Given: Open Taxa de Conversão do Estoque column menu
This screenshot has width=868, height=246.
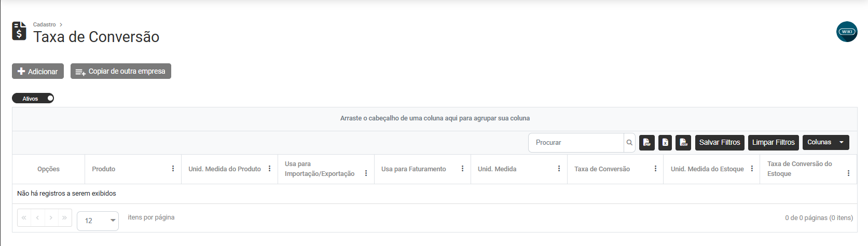Looking at the screenshot, I should [848, 173].
